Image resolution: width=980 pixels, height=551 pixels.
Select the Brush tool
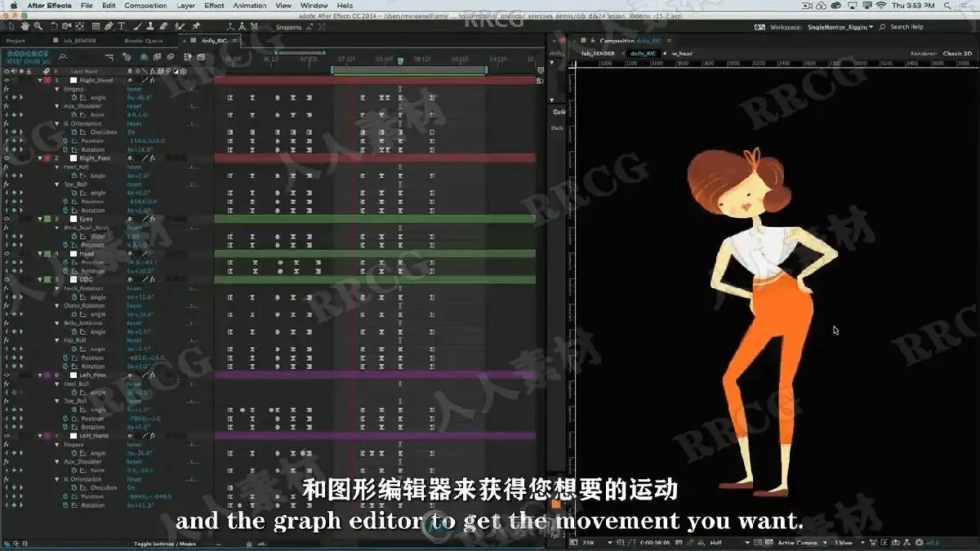pos(137,27)
